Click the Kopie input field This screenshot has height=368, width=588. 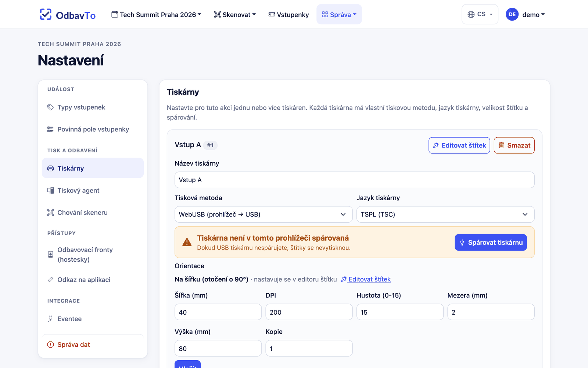coord(309,348)
